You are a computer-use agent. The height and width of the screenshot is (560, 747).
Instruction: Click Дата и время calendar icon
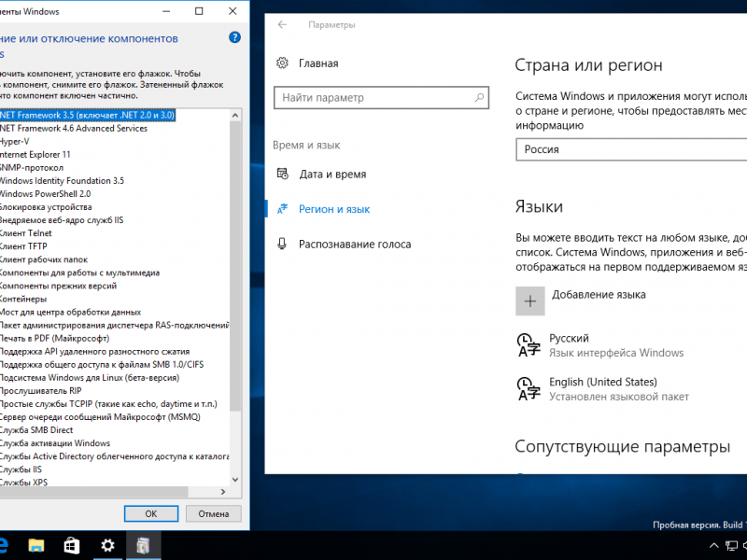coord(283,174)
